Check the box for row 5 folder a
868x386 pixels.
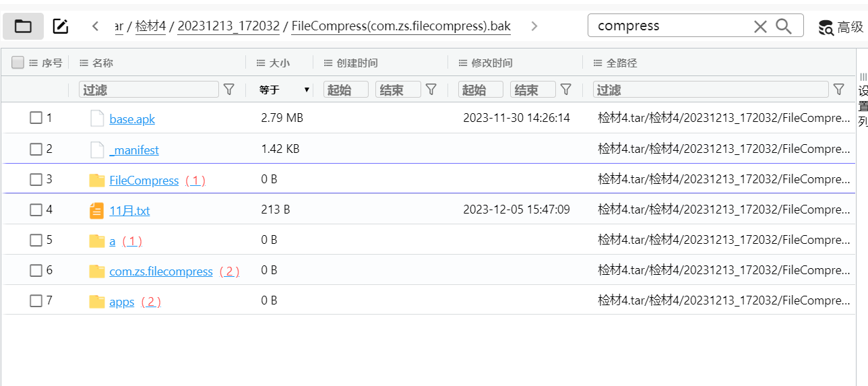(36, 240)
